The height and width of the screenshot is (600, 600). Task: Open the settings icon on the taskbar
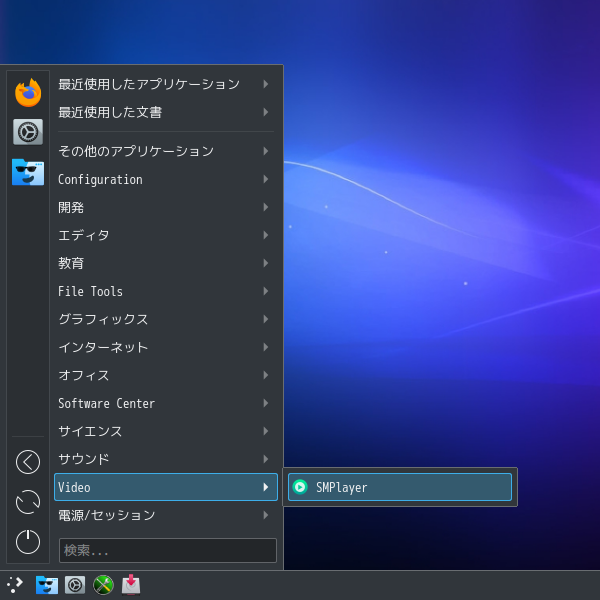(x=75, y=585)
